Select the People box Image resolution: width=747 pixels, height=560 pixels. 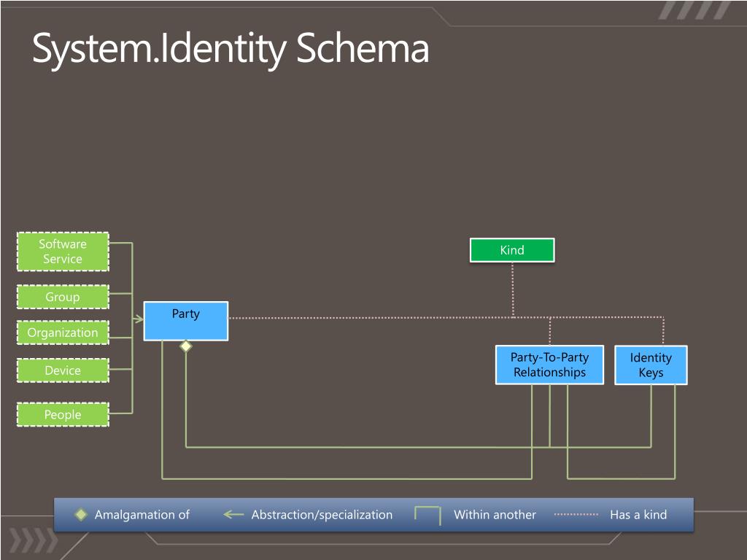63,414
